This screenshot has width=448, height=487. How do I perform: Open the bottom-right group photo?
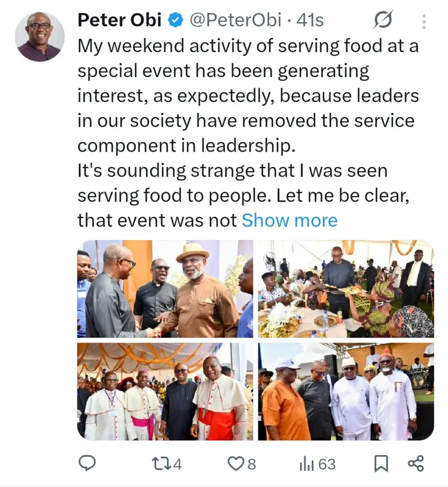click(x=345, y=391)
